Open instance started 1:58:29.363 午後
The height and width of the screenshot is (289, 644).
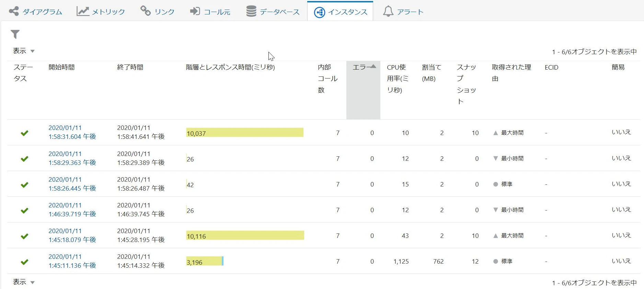[72, 158]
